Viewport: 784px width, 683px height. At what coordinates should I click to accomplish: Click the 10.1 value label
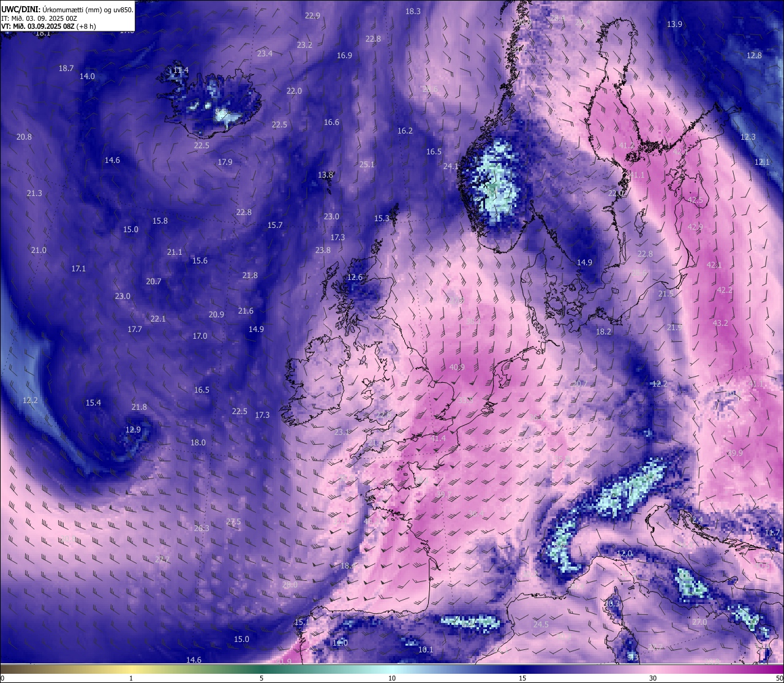425,649
